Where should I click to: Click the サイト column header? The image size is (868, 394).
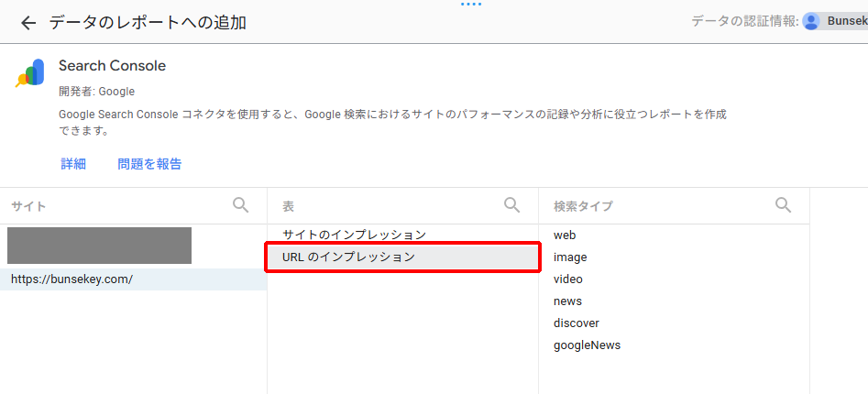click(x=28, y=206)
